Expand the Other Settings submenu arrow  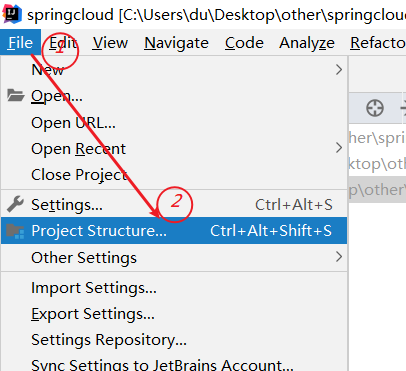[x=339, y=257]
